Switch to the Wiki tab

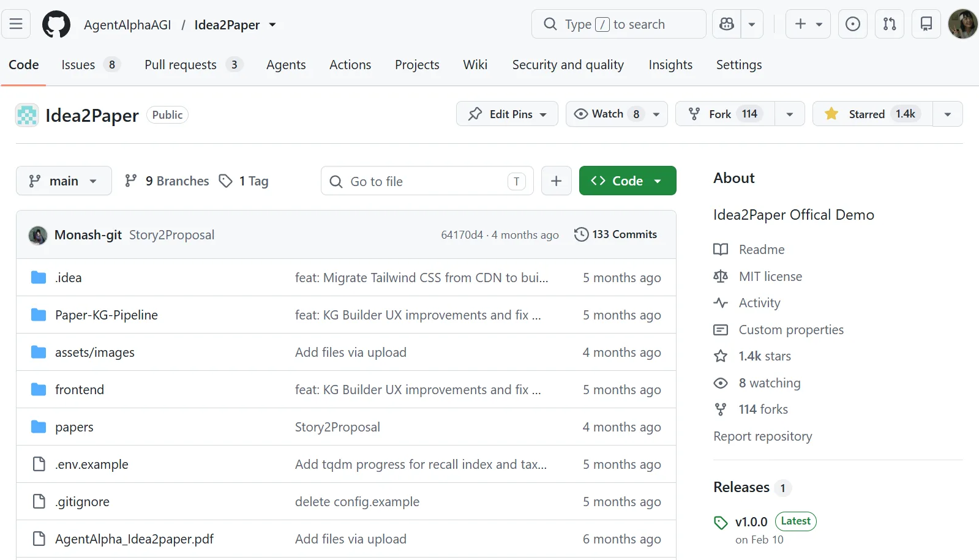click(x=475, y=65)
